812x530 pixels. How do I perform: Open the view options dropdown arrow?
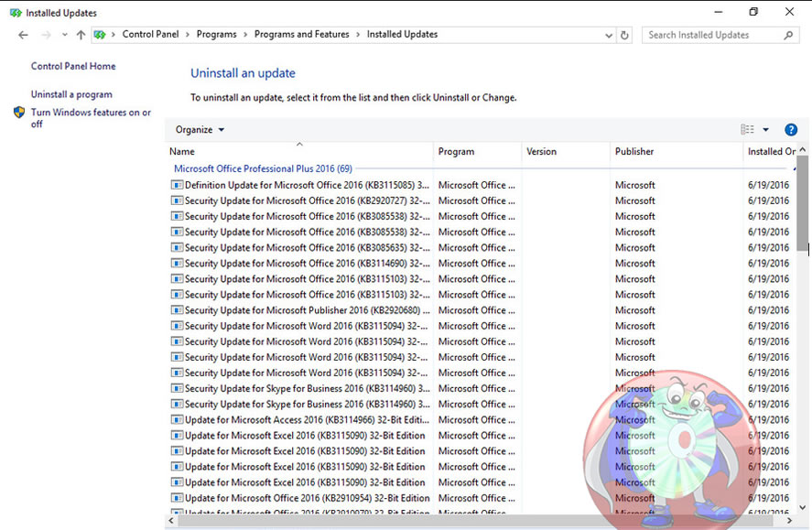tap(765, 129)
